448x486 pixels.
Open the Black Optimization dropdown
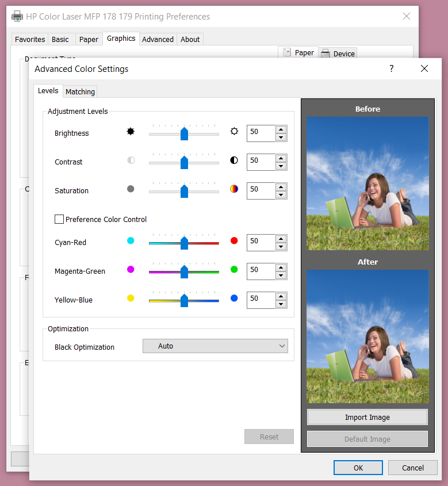point(215,346)
